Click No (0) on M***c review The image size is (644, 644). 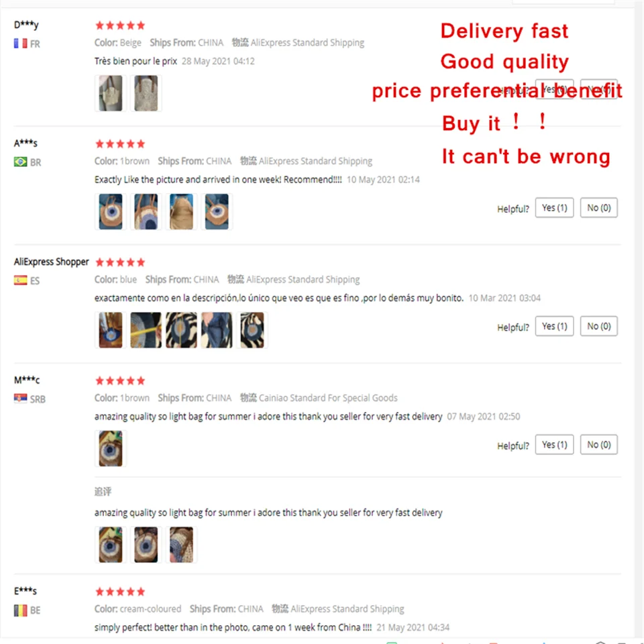[x=598, y=444]
